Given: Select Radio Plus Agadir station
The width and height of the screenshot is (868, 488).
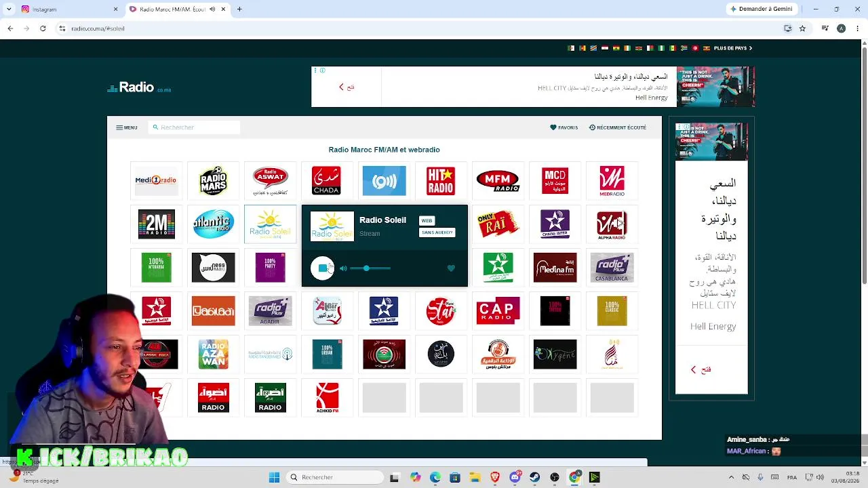Looking at the screenshot, I should point(270,311).
